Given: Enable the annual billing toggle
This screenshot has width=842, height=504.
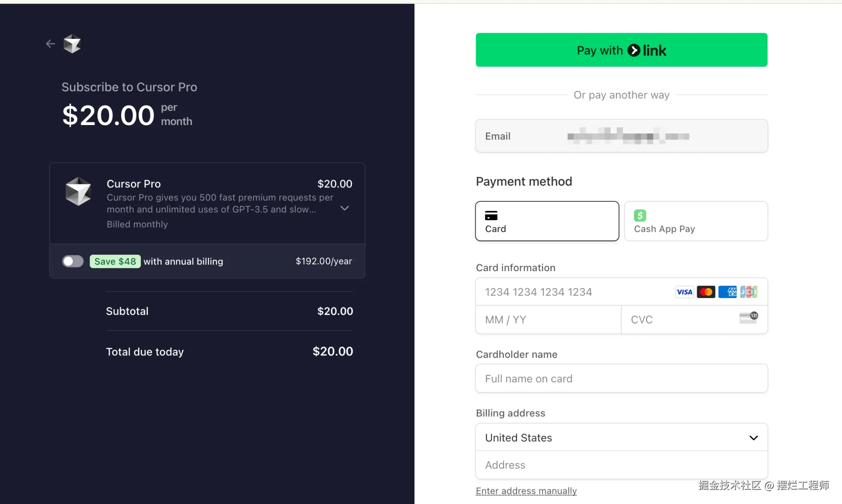Looking at the screenshot, I should (x=73, y=261).
